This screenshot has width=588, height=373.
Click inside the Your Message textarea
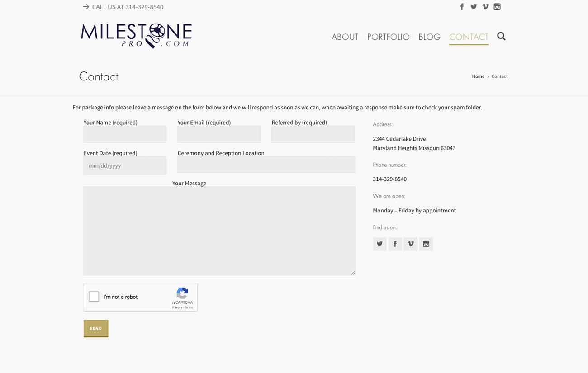pos(219,231)
